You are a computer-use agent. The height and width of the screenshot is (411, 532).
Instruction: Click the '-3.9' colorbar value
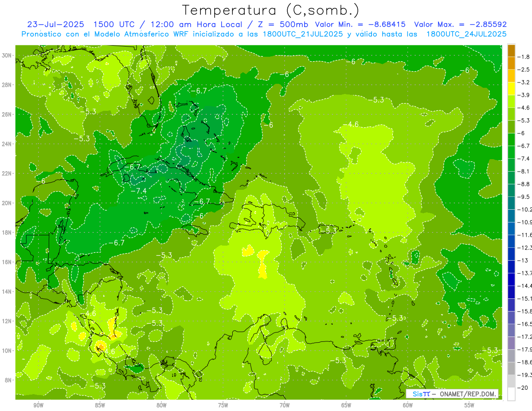[524, 95]
